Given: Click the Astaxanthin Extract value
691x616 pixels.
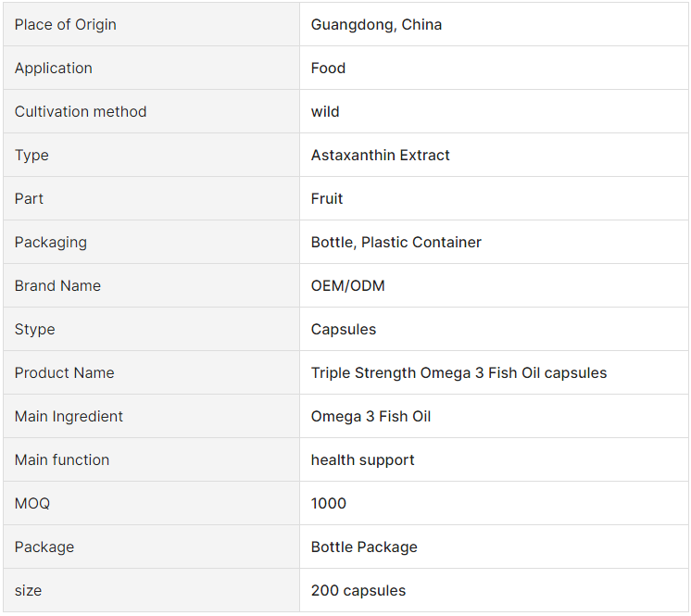Looking at the screenshot, I should coord(380,155).
